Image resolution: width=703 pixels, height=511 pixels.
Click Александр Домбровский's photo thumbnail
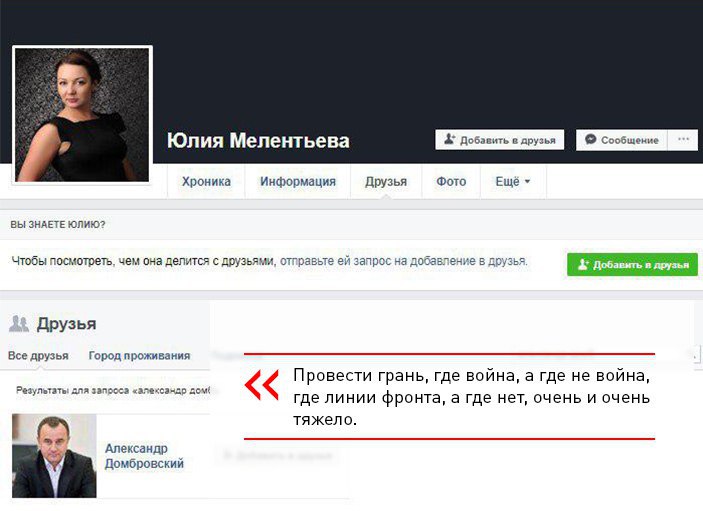54,455
